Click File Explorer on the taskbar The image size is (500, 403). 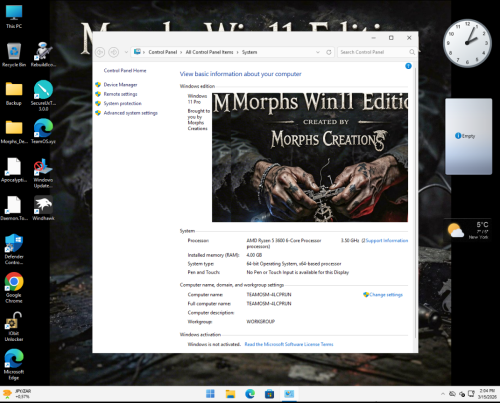(230, 394)
